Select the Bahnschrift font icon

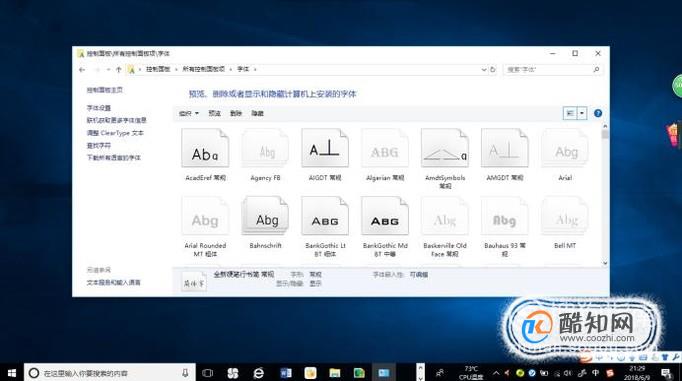(x=265, y=216)
